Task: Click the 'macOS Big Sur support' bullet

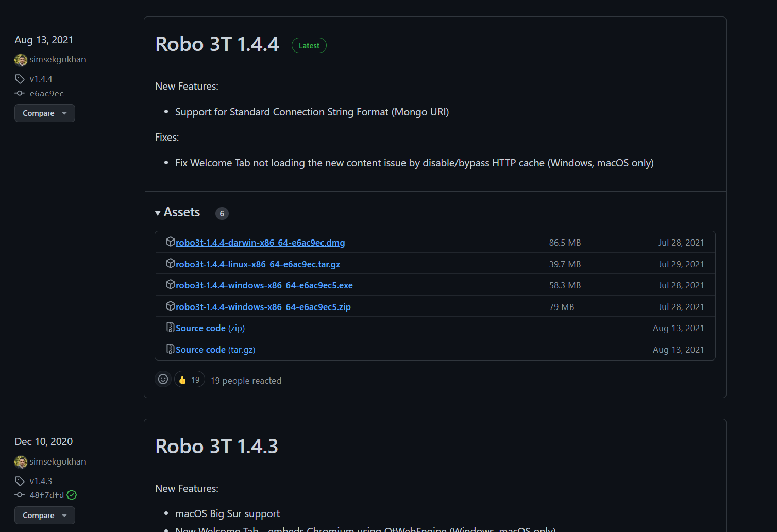Action: pos(228,513)
